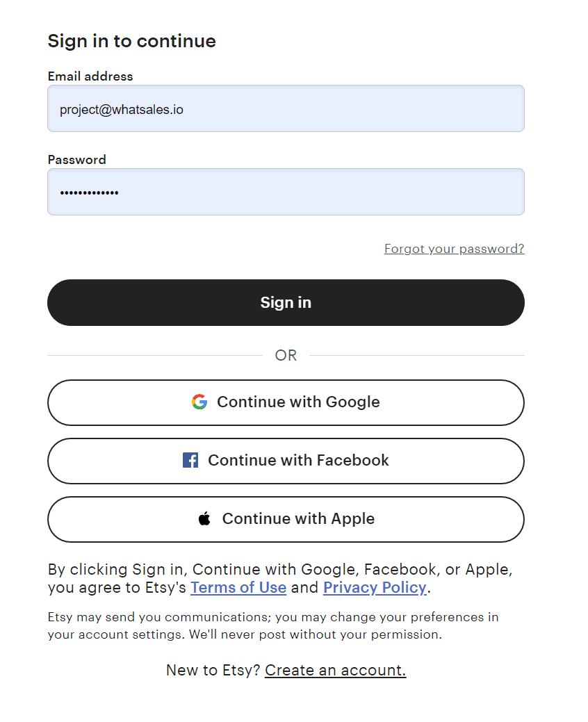Focus the Password input field
The width and height of the screenshot is (588, 722).
(x=286, y=192)
